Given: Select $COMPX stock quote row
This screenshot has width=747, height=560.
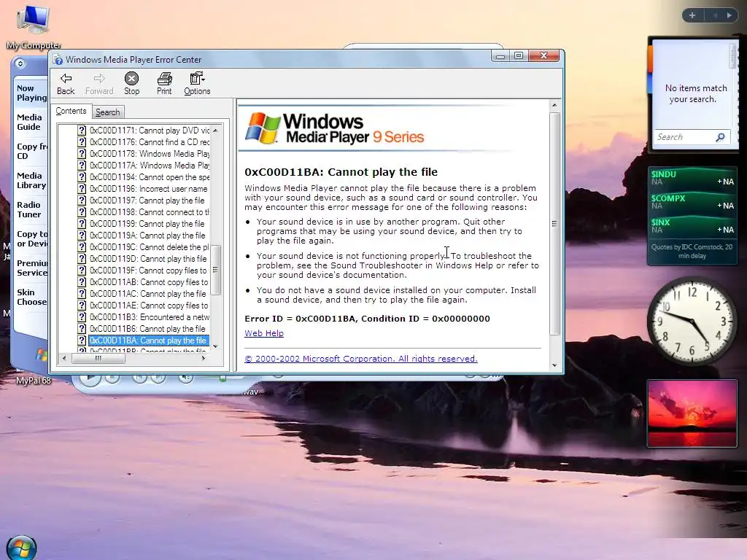Looking at the screenshot, I should coord(692,202).
